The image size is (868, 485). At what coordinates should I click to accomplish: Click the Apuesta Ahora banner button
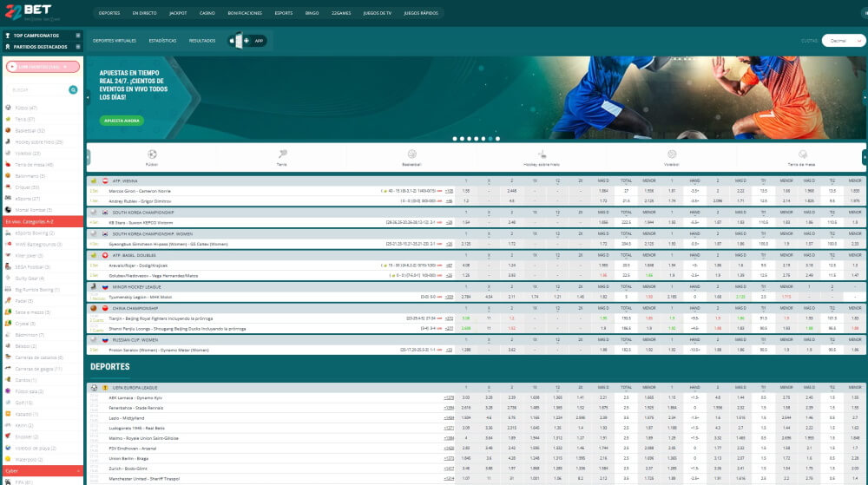(x=122, y=121)
